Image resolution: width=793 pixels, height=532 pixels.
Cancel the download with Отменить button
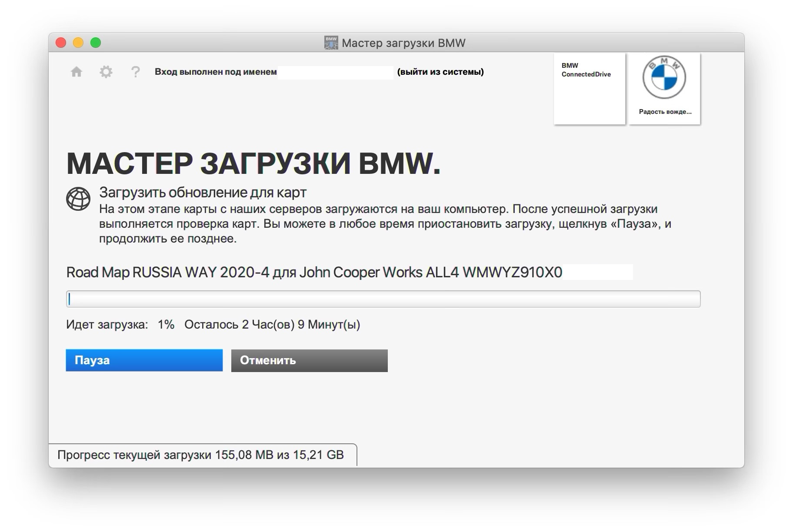pyautogui.click(x=310, y=360)
